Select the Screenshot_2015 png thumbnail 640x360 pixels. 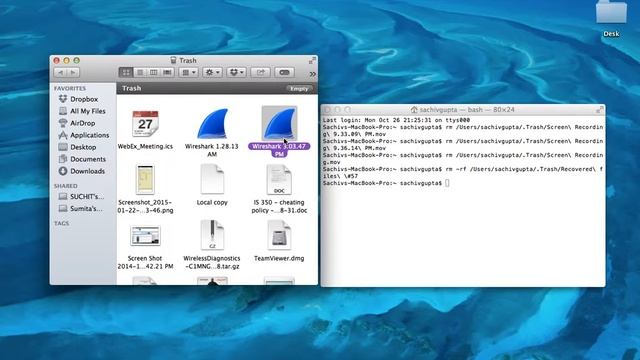(145, 180)
